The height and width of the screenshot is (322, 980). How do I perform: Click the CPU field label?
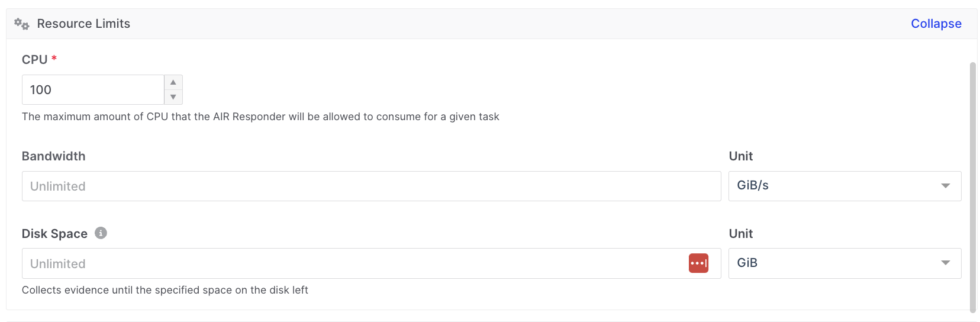pos(34,60)
